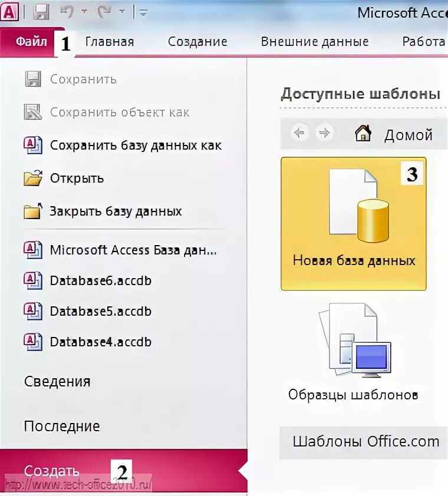Select the Новая база данных template

click(354, 224)
